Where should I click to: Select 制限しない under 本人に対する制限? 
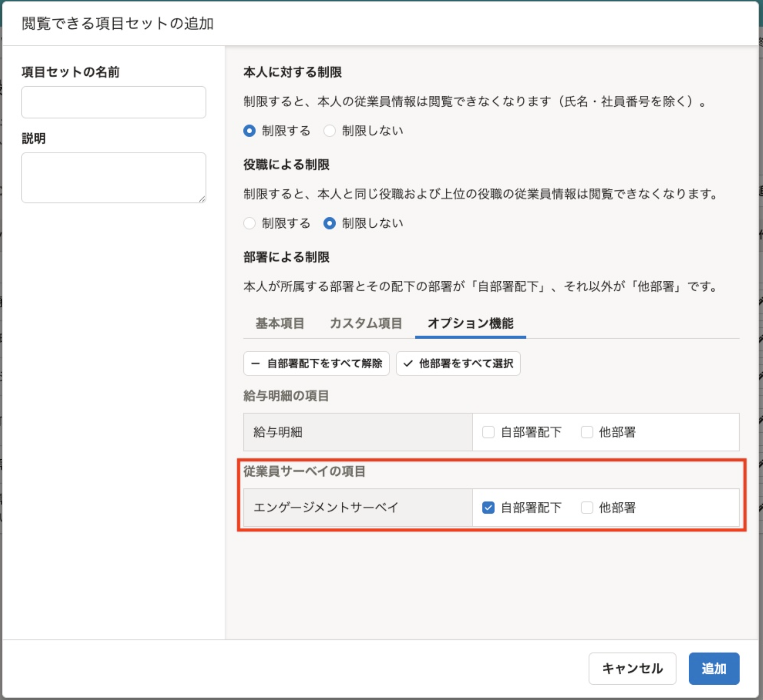click(x=330, y=131)
